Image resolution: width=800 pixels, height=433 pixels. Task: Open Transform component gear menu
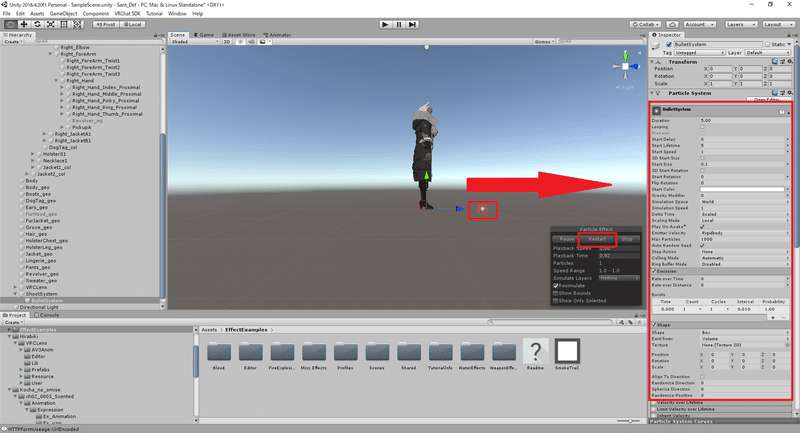[789, 62]
